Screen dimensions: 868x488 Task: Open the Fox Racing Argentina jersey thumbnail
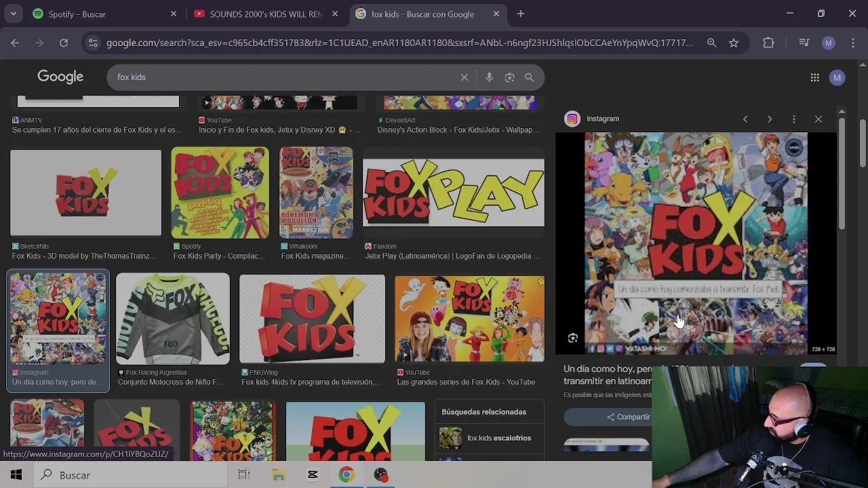[173, 319]
